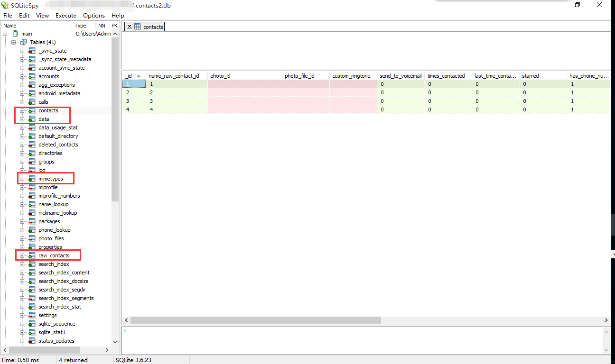Click the table icon beside deleted_contacts
The width and height of the screenshot is (615, 364).
tap(32, 145)
